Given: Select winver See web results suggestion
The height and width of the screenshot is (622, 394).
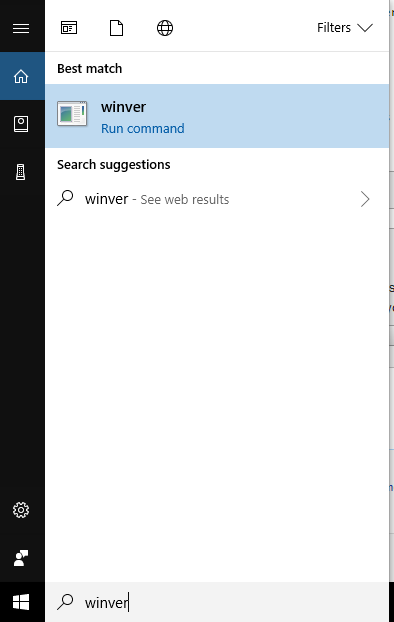Looking at the screenshot, I should point(217,199).
